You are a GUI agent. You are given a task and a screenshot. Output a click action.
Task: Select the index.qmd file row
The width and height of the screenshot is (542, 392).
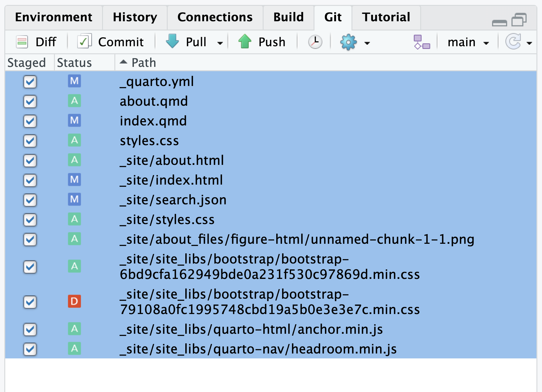click(x=153, y=121)
